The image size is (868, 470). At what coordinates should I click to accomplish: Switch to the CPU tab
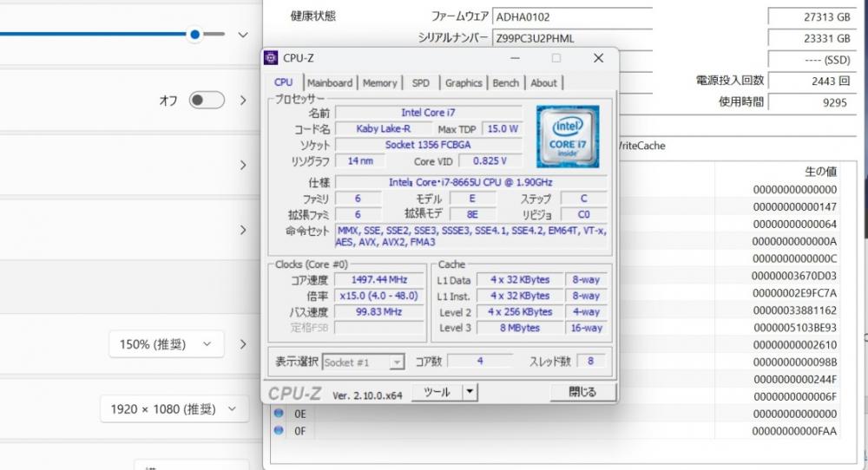pyautogui.click(x=284, y=82)
